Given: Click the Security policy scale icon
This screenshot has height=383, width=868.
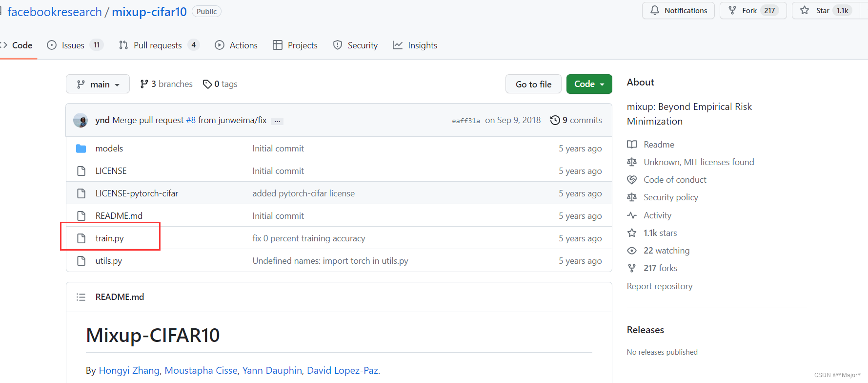Looking at the screenshot, I should [x=632, y=197].
